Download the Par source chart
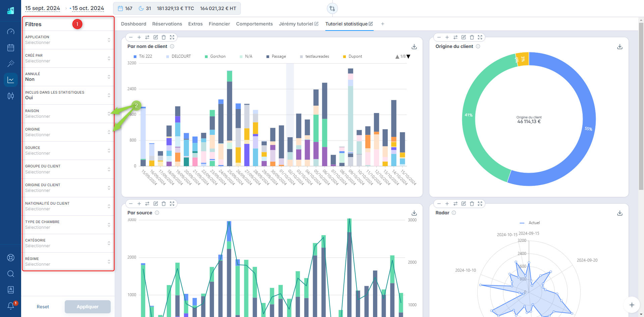This screenshot has width=644, height=317. point(414,213)
